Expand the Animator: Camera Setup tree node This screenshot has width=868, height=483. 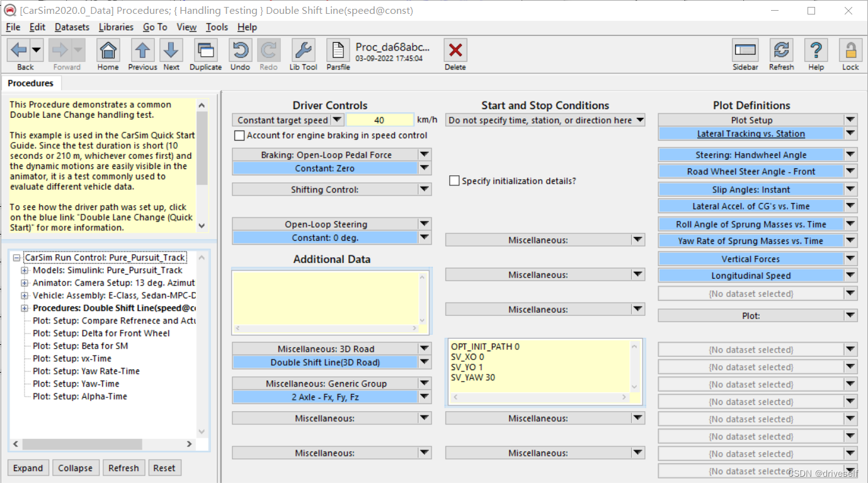tap(25, 283)
